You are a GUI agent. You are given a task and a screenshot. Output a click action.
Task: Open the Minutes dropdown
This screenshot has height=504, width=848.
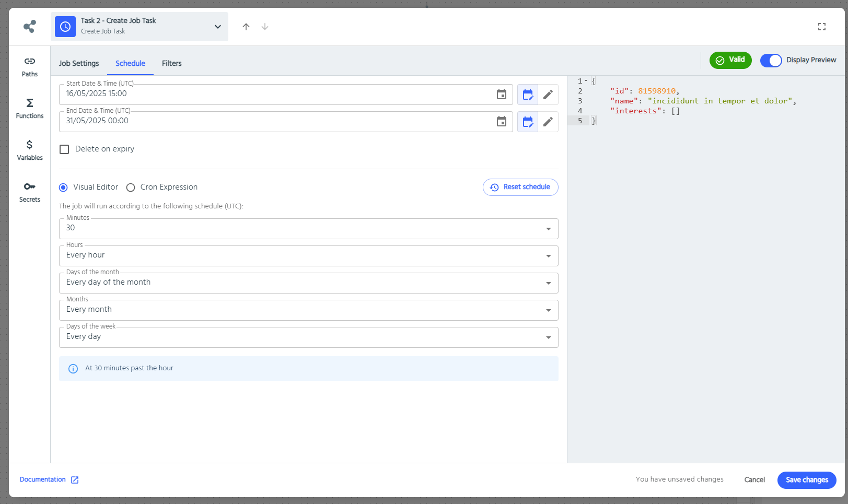(x=309, y=229)
